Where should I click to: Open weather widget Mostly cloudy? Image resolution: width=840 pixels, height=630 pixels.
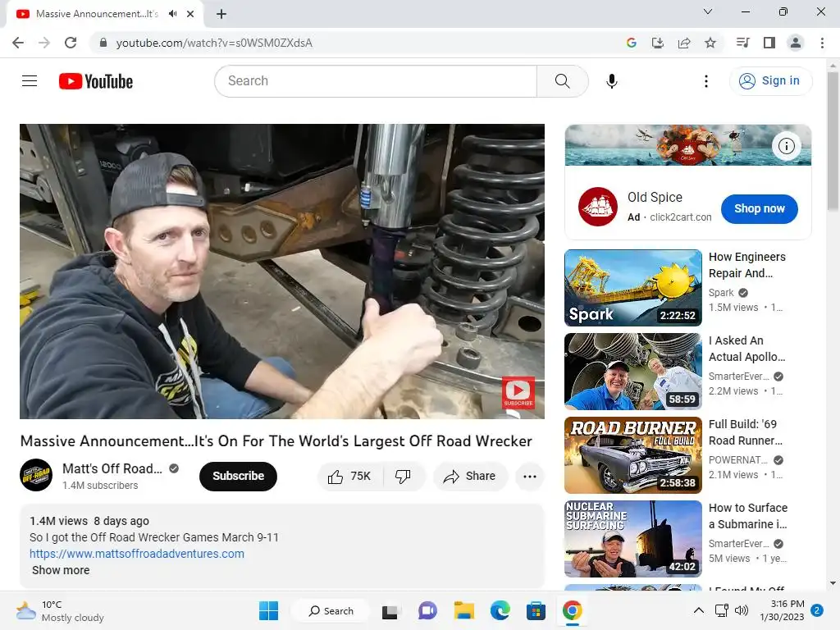pos(60,610)
